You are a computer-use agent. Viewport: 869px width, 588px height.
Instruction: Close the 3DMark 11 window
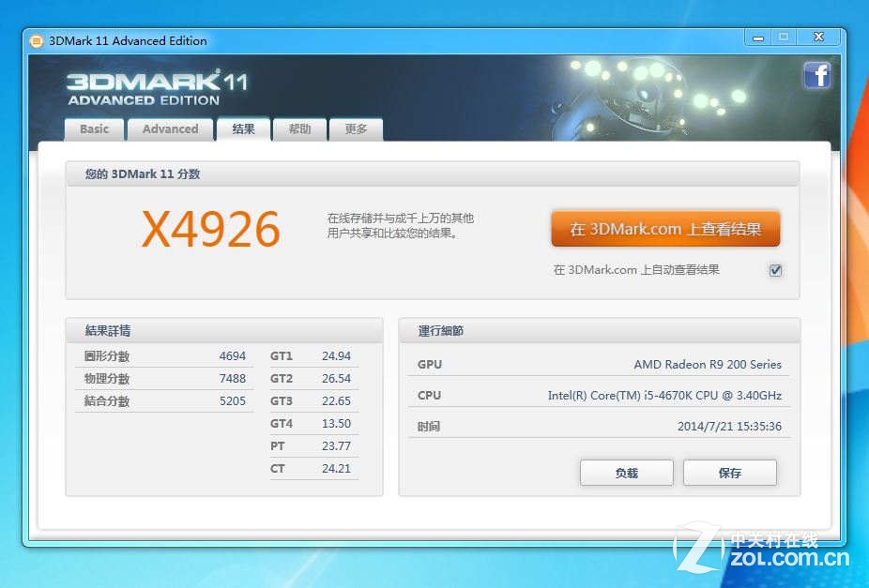click(x=818, y=38)
